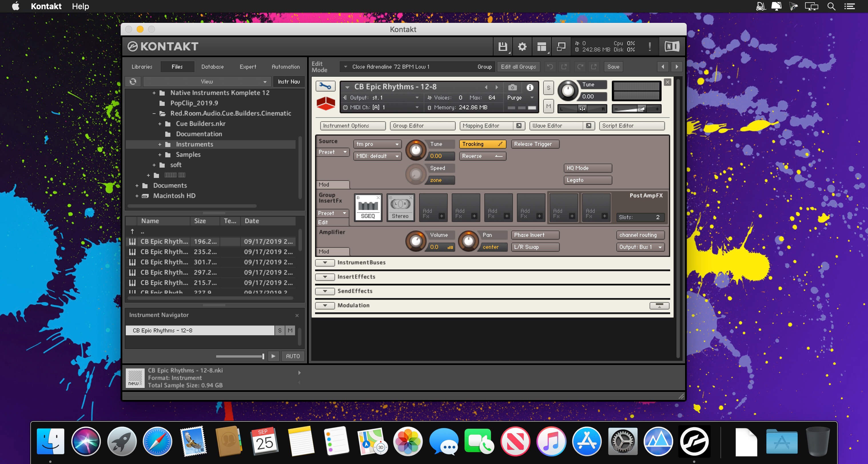Expand the SendEffects section
The image size is (868, 464).
point(325,291)
